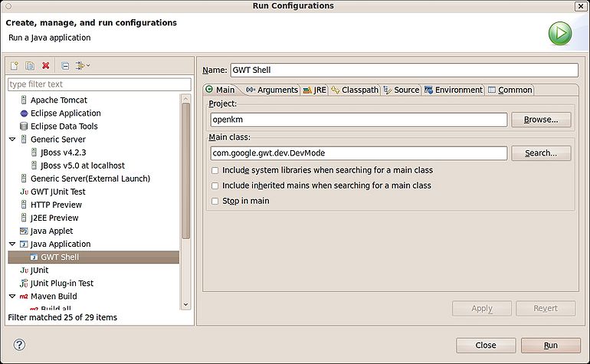Enable Include inherited mains checkbox

point(215,185)
